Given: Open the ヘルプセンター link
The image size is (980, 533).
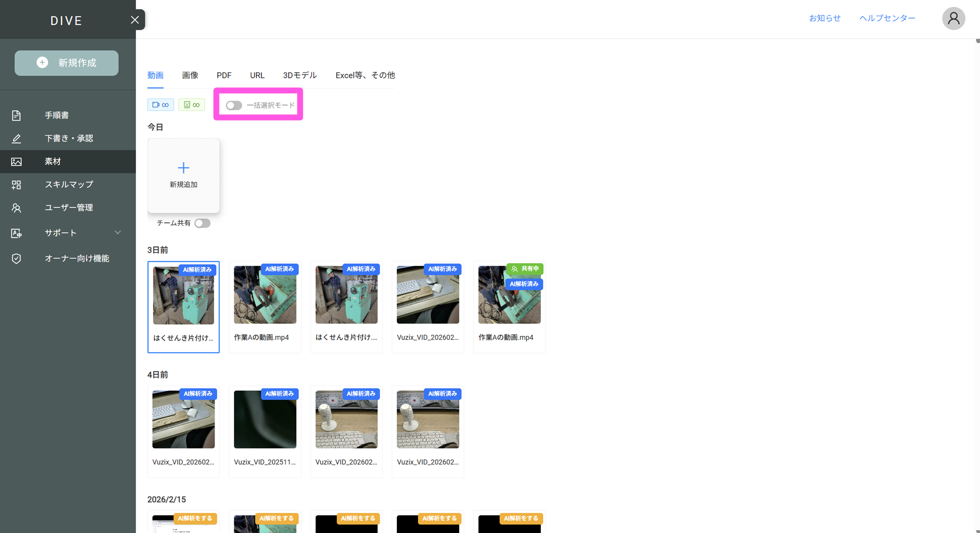Looking at the screenshot, I should click(x=887, y=18).
